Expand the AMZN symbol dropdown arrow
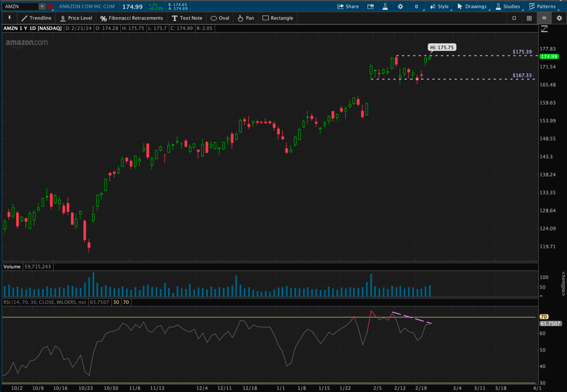Image resolution: width=567 pixels, height=392 pixels. [x=42, y=7]
